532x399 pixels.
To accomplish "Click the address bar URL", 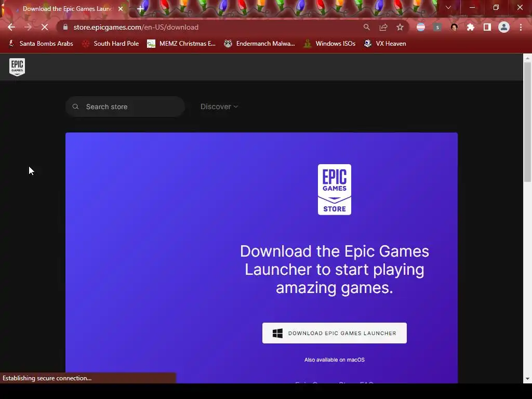I will click(x=136, y=27).
